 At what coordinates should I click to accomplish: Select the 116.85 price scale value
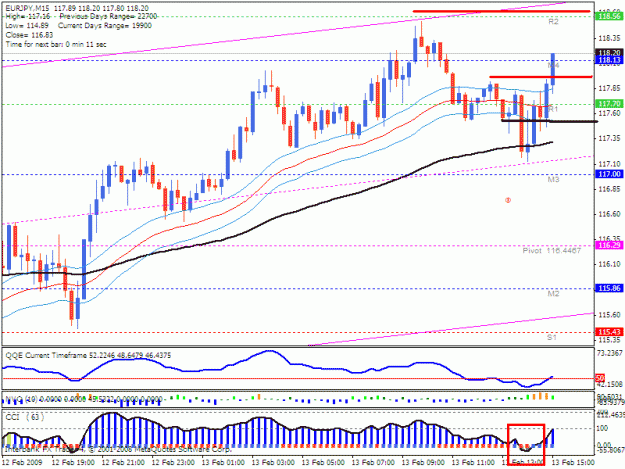609,189
